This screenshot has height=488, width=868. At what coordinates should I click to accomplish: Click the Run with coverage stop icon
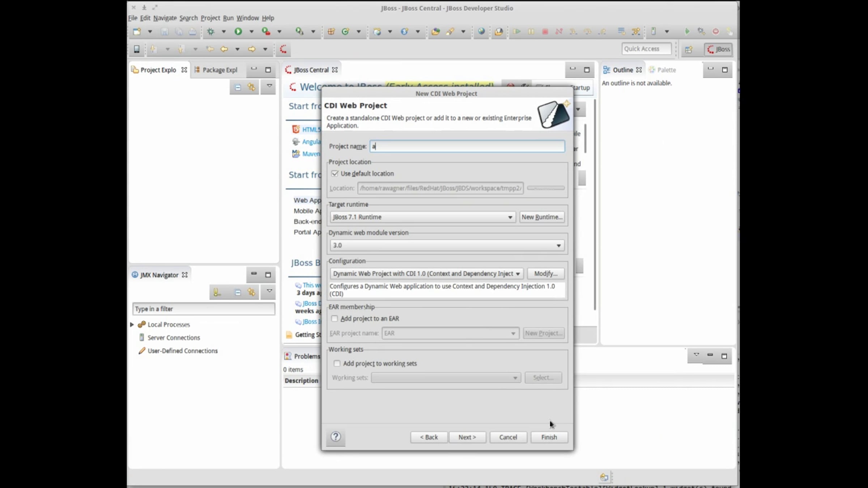click(266, 31)
